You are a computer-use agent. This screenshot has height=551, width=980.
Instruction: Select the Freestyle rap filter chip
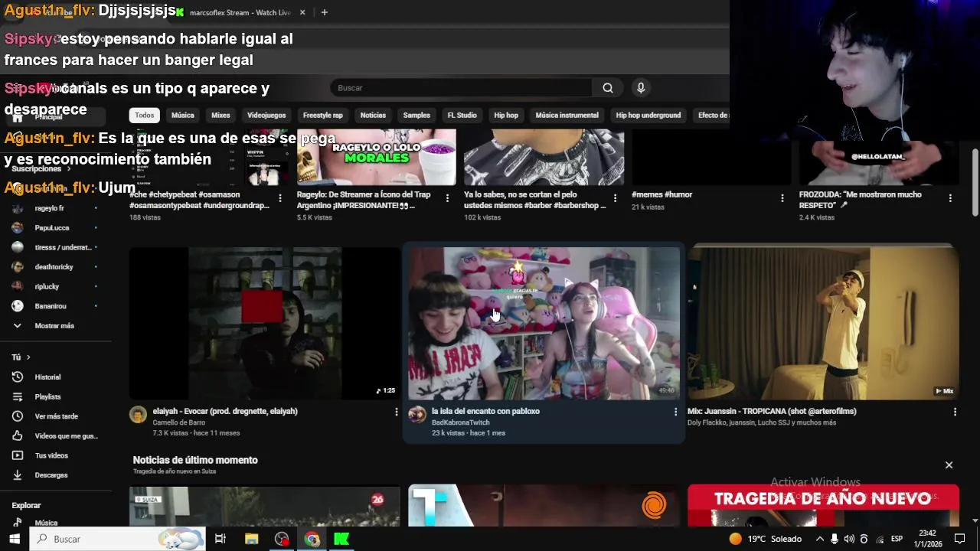click(323, 116)
